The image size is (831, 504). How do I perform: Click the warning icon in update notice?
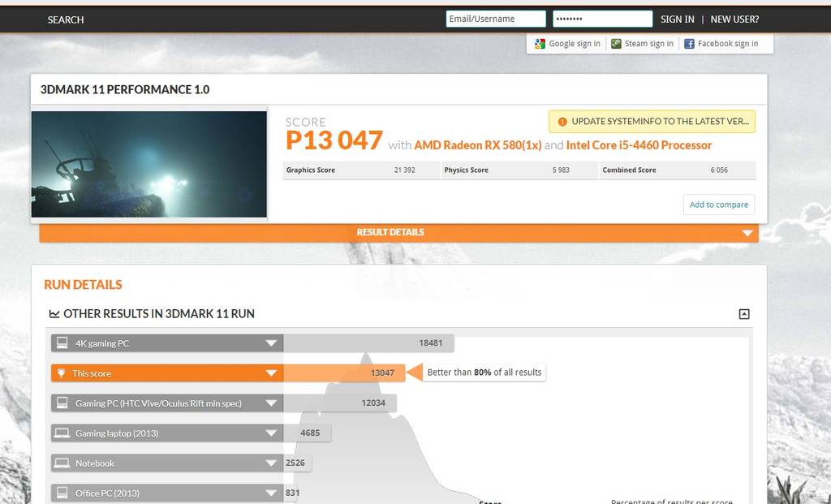tap(562, 122)
